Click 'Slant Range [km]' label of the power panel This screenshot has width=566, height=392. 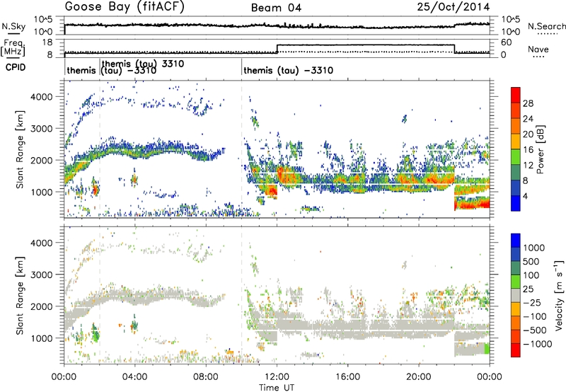pos(20,149)
